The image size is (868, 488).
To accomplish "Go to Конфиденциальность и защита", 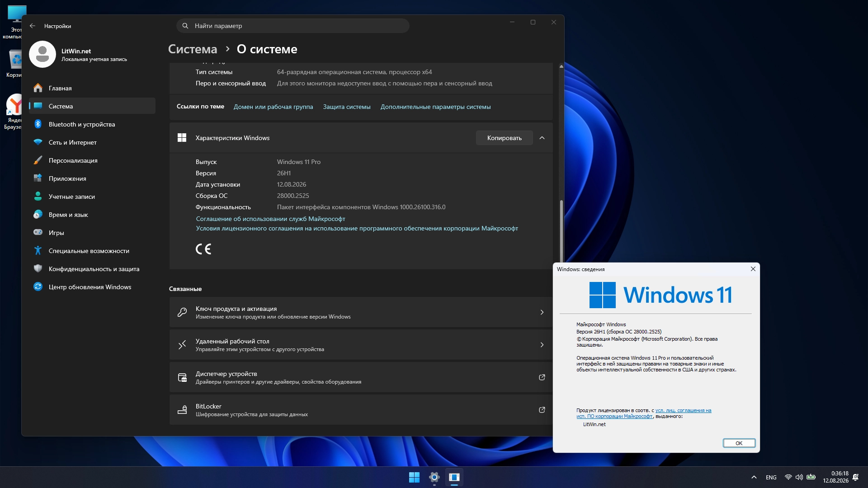I will (92, 269).
